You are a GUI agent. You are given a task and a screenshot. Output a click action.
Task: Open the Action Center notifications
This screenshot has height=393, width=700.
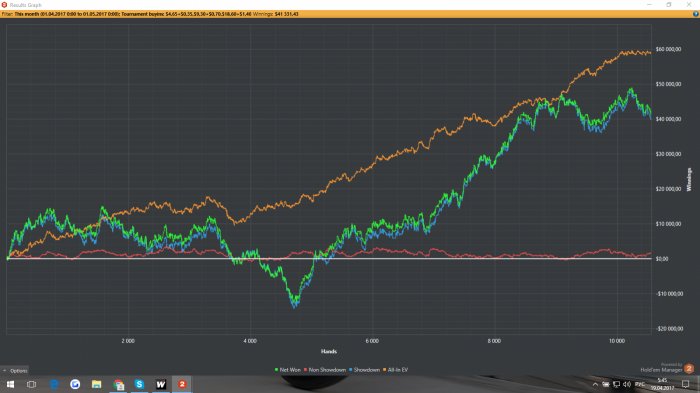click(686, 384)
